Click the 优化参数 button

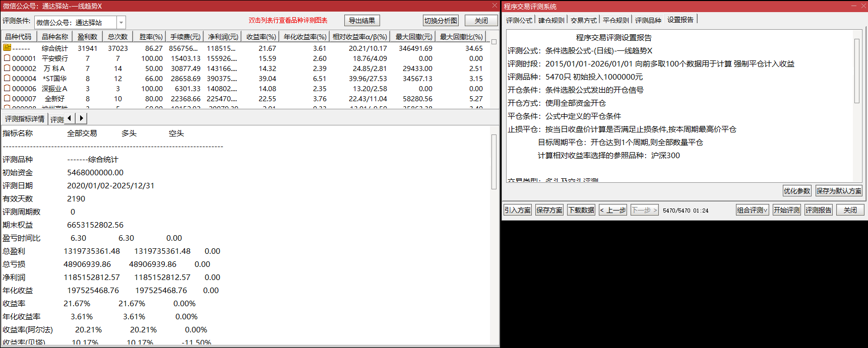[797, 191]
